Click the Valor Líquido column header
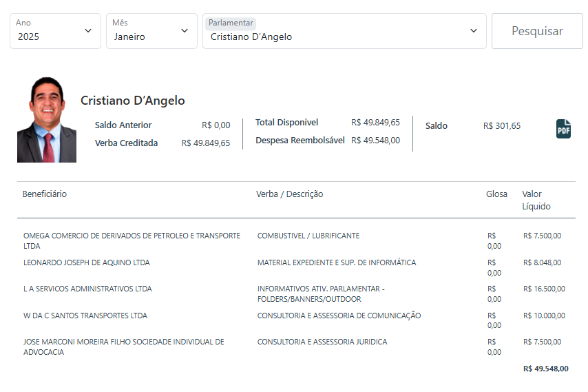 click(x=536, y=200)
